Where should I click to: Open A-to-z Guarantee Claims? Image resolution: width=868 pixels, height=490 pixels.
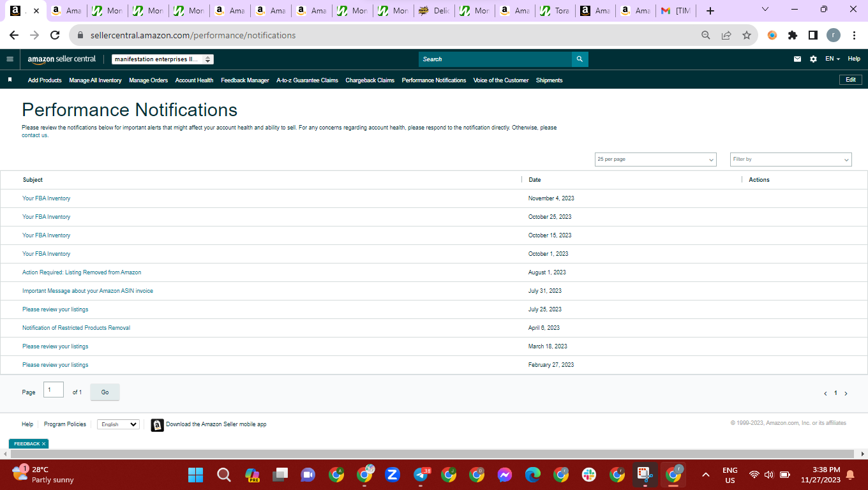(307, 80)
